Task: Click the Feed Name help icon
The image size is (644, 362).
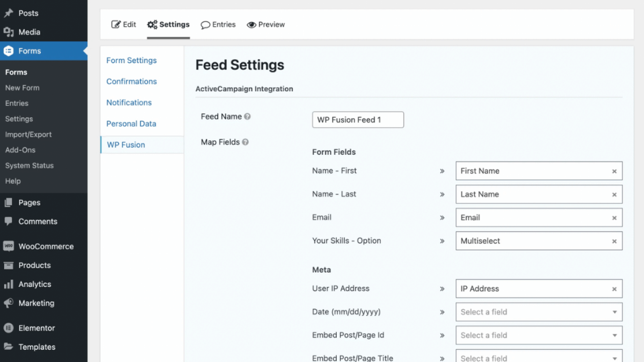Action: tap(248, 117)
